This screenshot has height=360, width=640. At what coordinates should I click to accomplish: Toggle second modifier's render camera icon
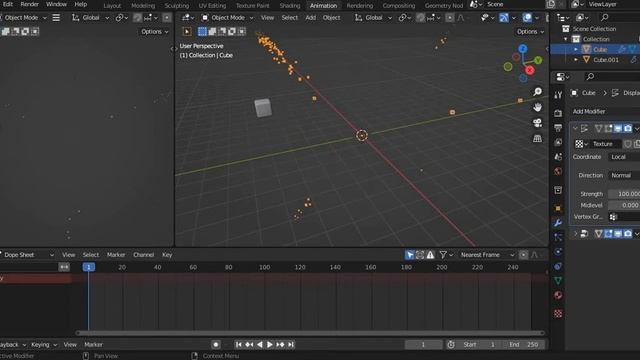pos(628,233)
